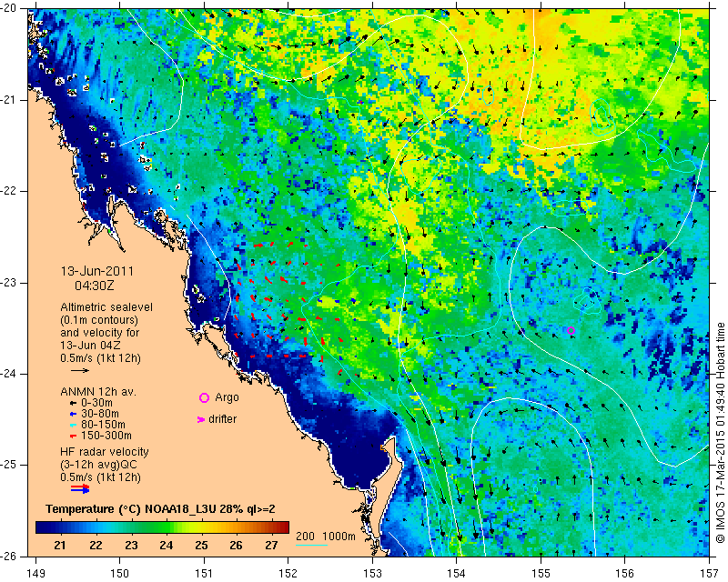Click the longitude axis label '151'
This screenshot has height=582, width=728.
pyautogui.click(x=204, y=574)
